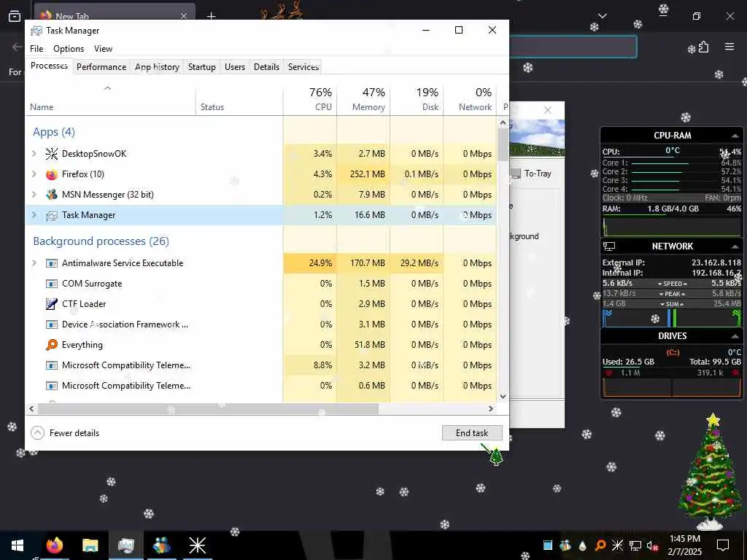Screen dimensions: 747x560
Task: Expand the Antimalware Service Executable row
Action: (x=34, y=262)
